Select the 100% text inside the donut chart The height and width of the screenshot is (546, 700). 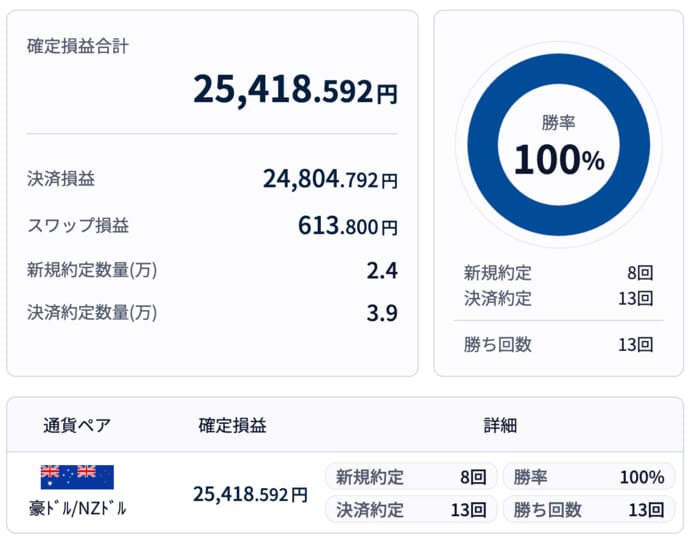[558, 160]
